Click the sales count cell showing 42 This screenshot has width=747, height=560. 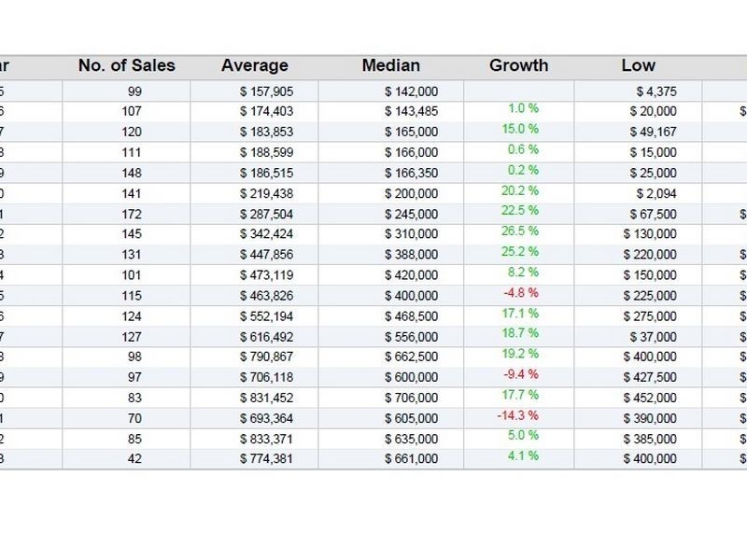click(126, 459)
